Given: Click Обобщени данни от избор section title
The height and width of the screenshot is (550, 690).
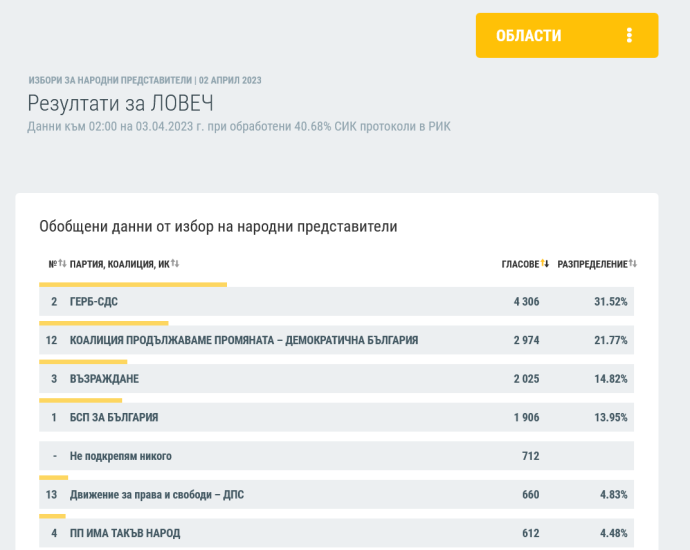Looking at the screenshot, I should tap(218, 226).
